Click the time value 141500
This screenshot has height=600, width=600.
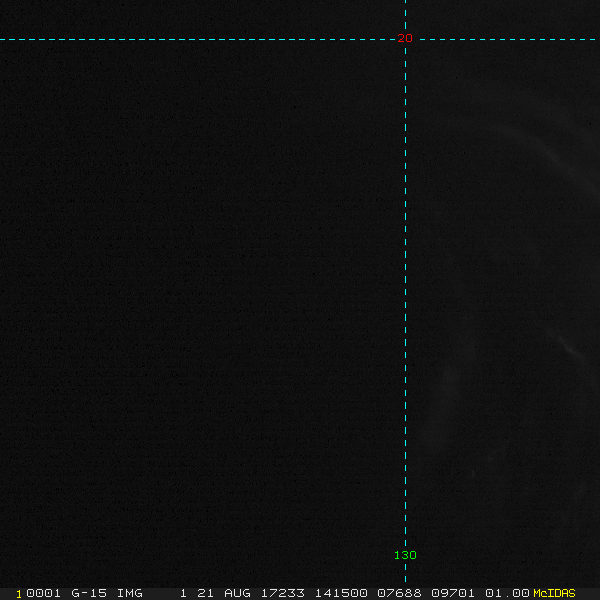341,593
